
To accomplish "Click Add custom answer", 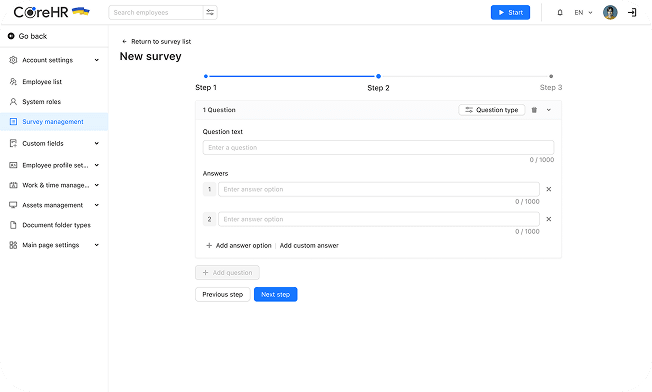I will [309, 246].
